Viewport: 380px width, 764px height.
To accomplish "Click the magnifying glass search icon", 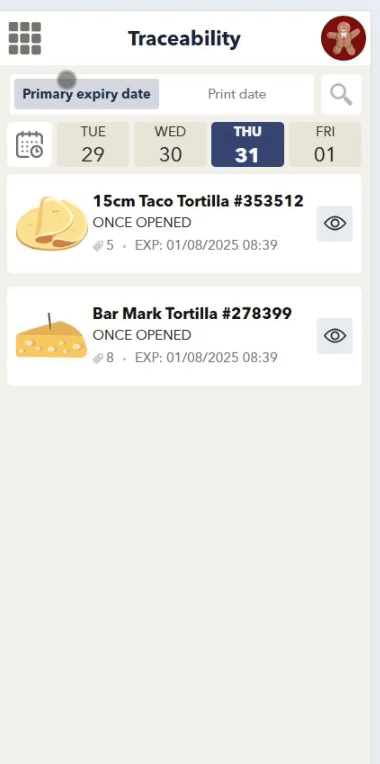I will pyautogui.click(x=341, y=94).
